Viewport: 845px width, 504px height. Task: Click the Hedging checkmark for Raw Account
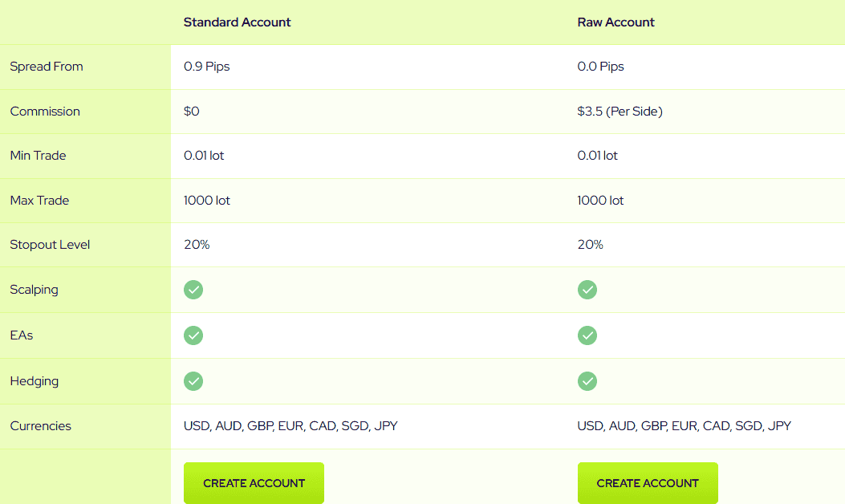587,380
